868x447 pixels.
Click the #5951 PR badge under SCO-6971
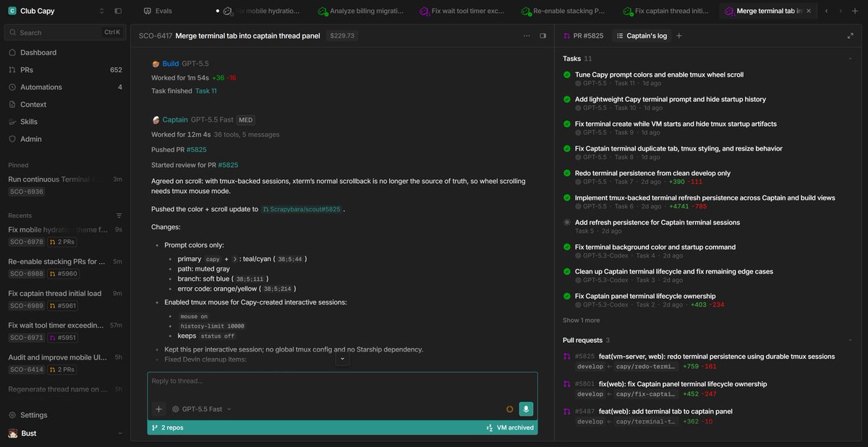tap(63, 338)
